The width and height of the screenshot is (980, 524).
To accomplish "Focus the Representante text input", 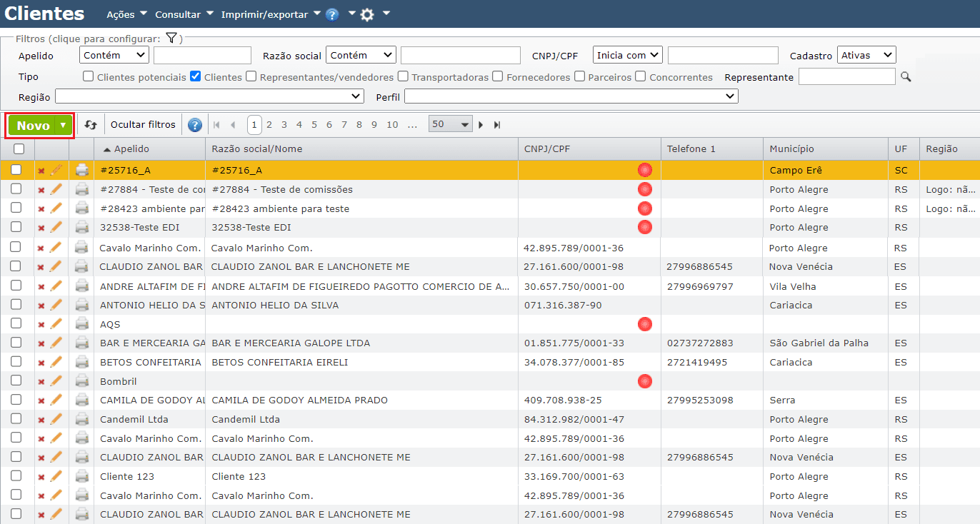I will click(x=846, y=76).
